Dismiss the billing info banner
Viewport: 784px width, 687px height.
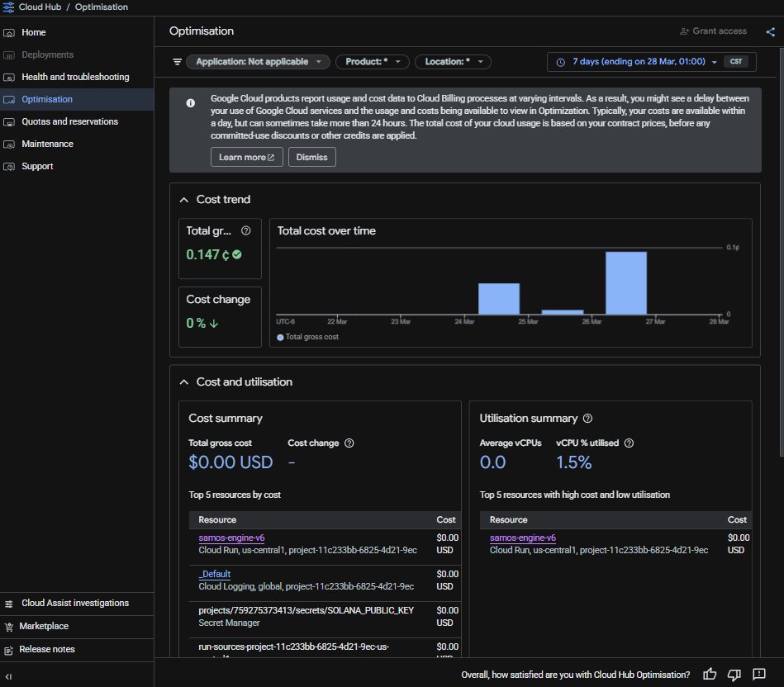pos(311,157)
